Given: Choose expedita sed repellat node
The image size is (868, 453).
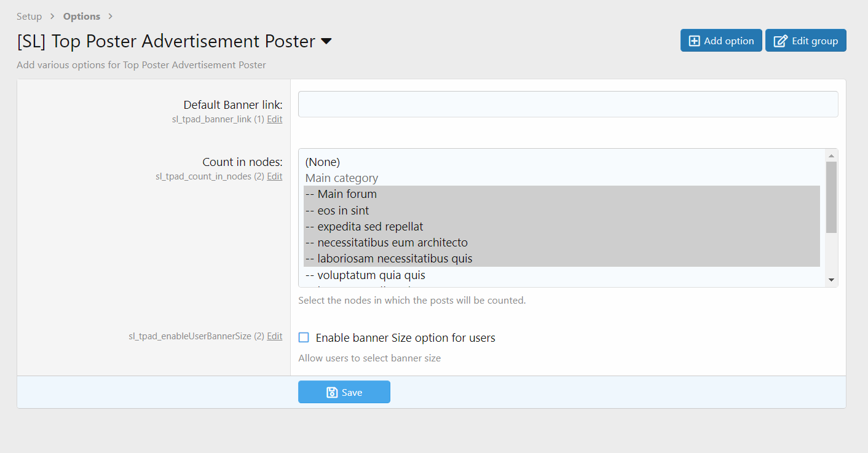Looking at the screenshot, I should click(370, 226).
